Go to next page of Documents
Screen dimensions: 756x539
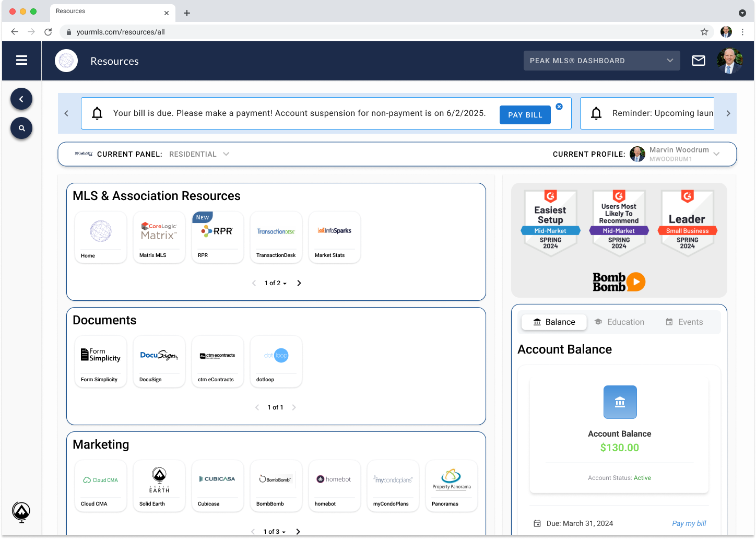pyautogui.click(x=294, y=407)
